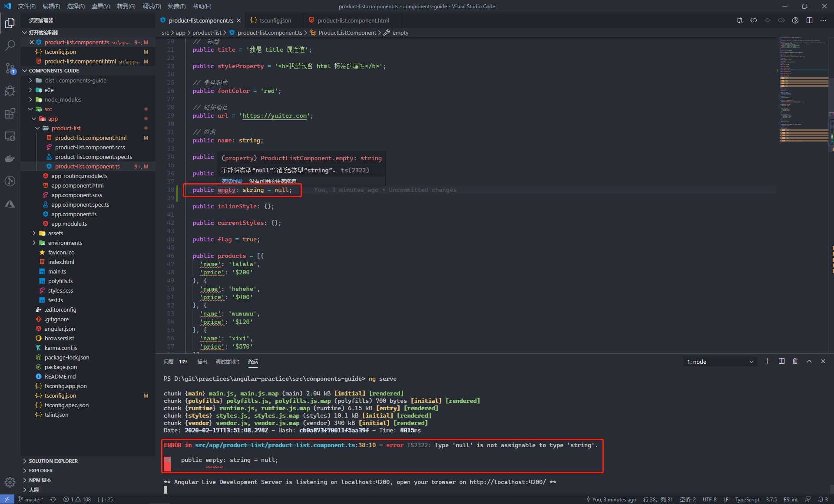Click TypeScript language mode in status bar
Viewport: 834px width, 504px height.
pyautogui.click(x=747, y=499)
